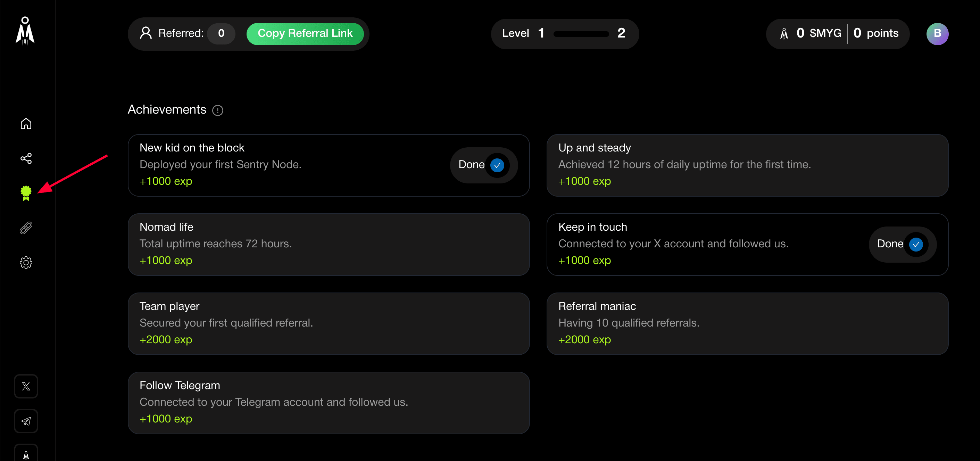This screenshot has height=461, width=980.
Task: Click Done checkmark on New kid card
Action: (x=497, y=165)
